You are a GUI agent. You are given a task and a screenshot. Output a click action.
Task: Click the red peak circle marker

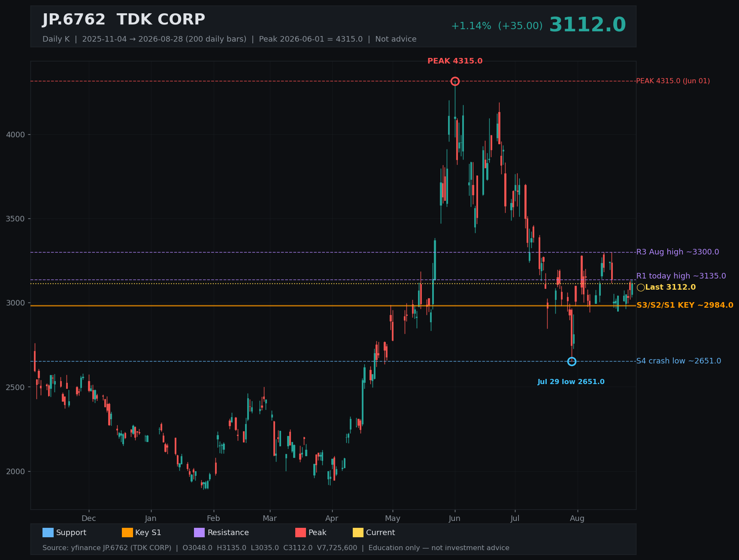455,81
